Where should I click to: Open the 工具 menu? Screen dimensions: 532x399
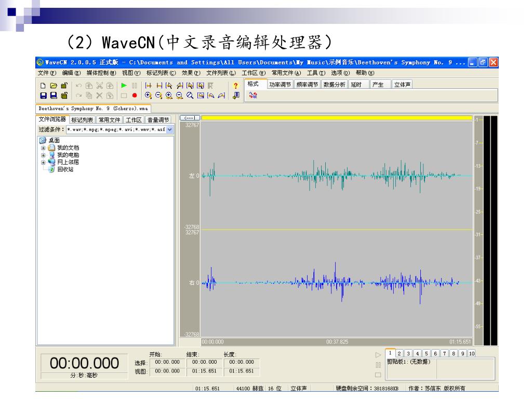click(316, 73)
